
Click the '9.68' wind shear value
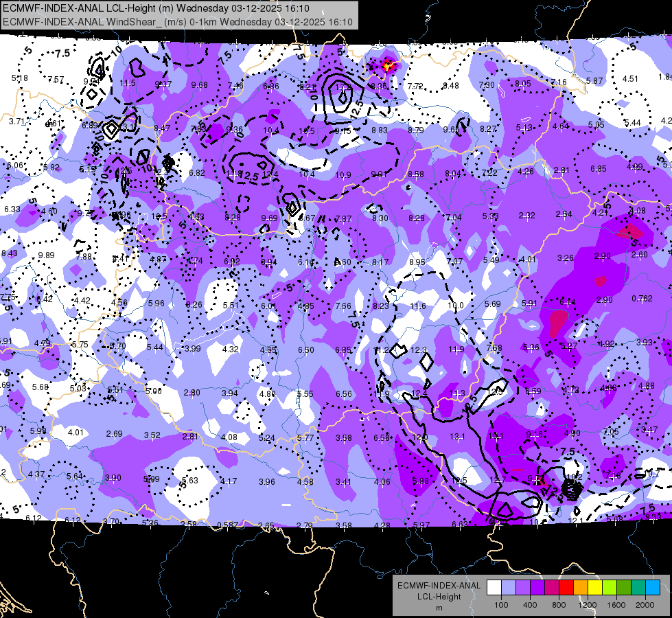[x=199, y=85]
